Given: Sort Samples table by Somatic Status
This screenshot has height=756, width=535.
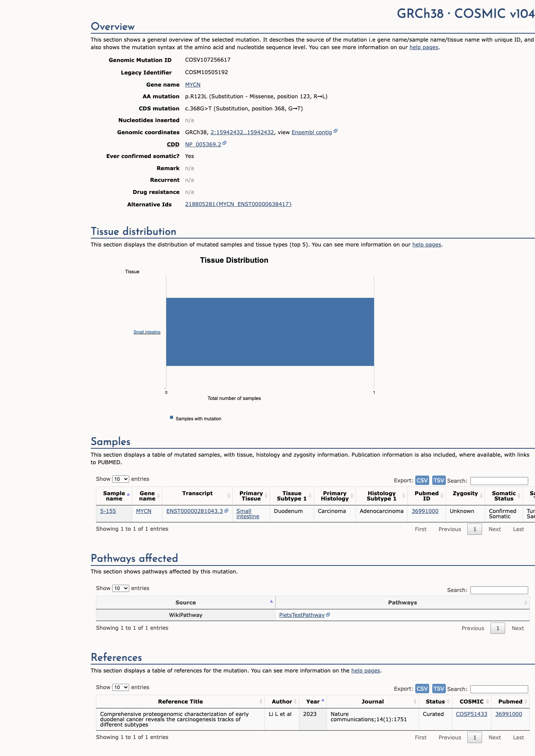Looking at the screenshot, I should pos(504,496).
